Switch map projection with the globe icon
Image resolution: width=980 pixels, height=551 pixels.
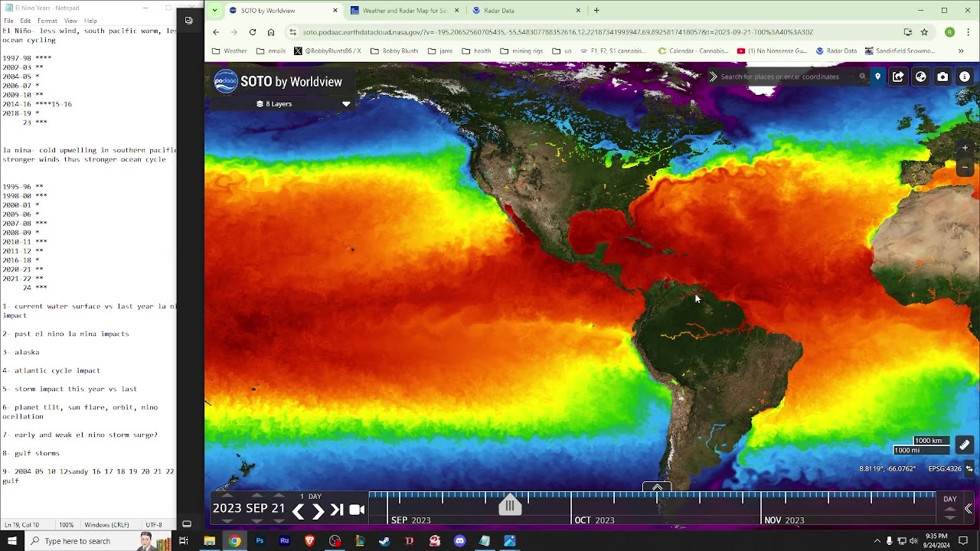coord(921,77)
